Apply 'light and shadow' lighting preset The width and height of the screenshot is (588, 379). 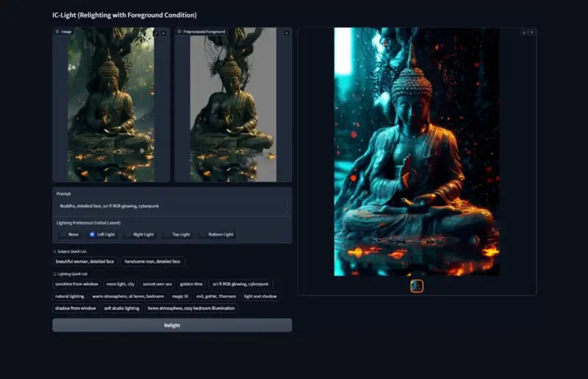[260, 297]
